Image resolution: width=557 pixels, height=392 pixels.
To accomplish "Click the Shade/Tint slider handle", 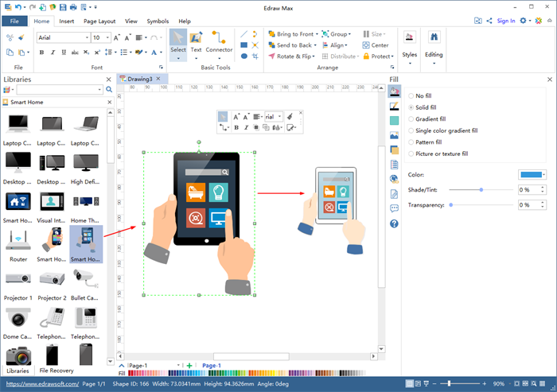I will click(x=481, y=190).
